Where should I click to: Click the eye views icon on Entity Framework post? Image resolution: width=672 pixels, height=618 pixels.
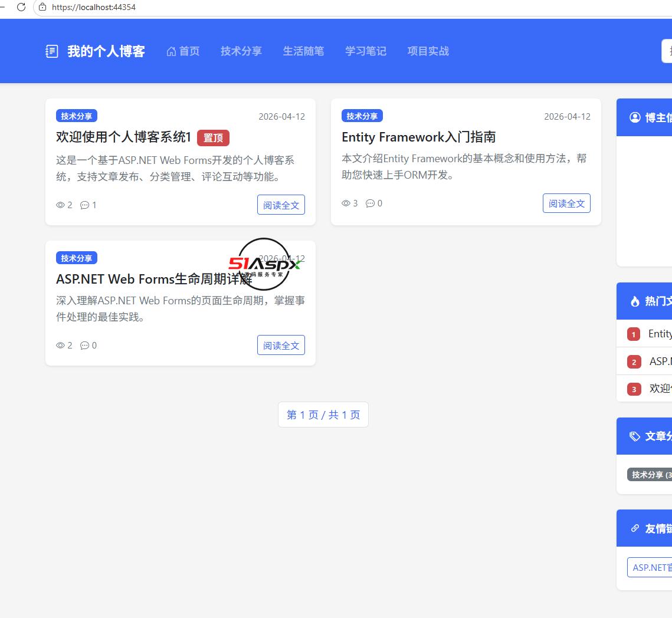(x=346, y=203)
